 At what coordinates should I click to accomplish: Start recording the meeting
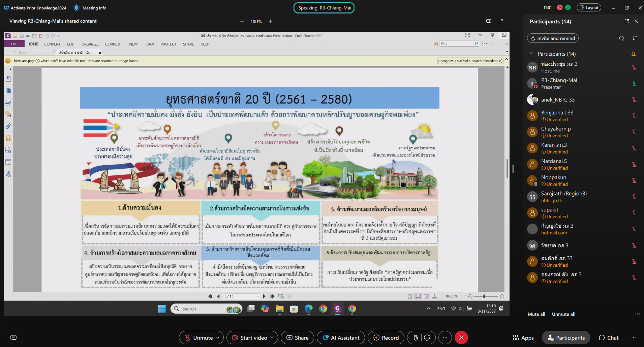386,338
